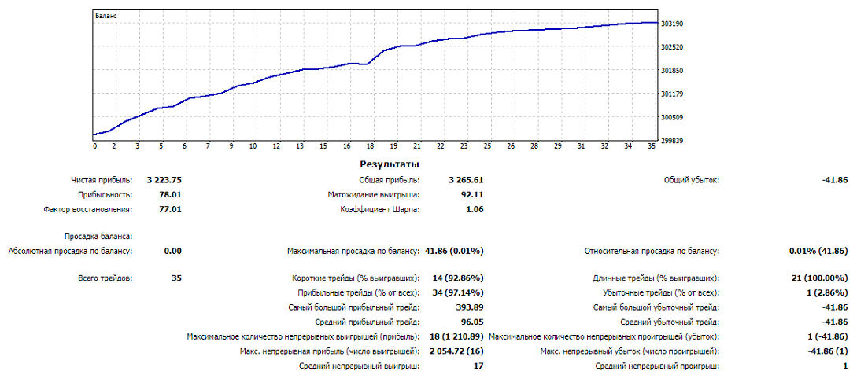Image resolution: width=868 pixels, height=375 pixels.
Task: Select profit factor value 78.01
Action: point(171,195)
